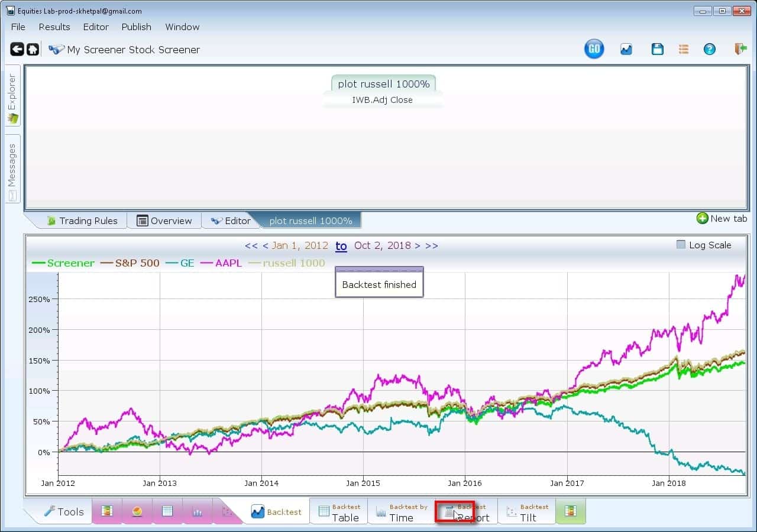This screenshot has height=532, width=757.
Task: Click end date Oct 2, 2018
Action: point(383,245)
